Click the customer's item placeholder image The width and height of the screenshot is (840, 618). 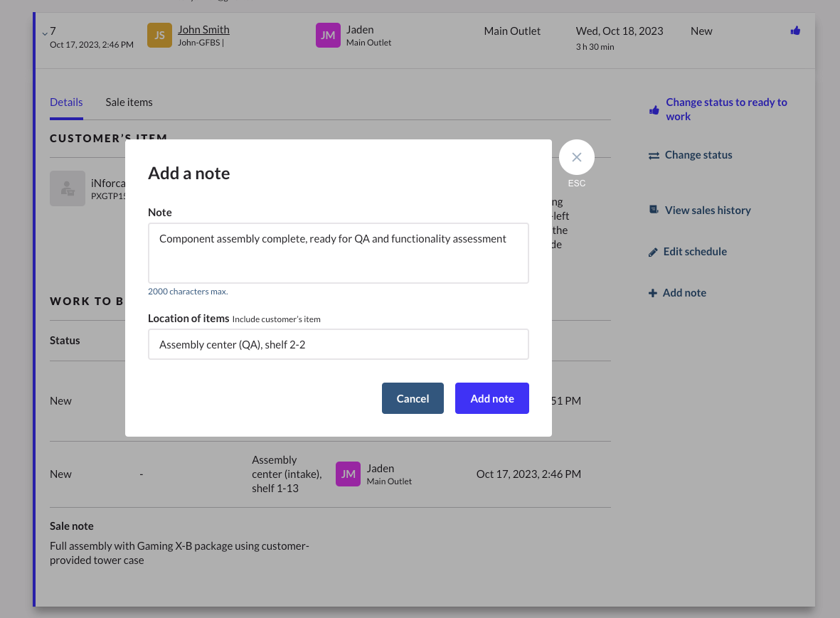coord(68,188)
